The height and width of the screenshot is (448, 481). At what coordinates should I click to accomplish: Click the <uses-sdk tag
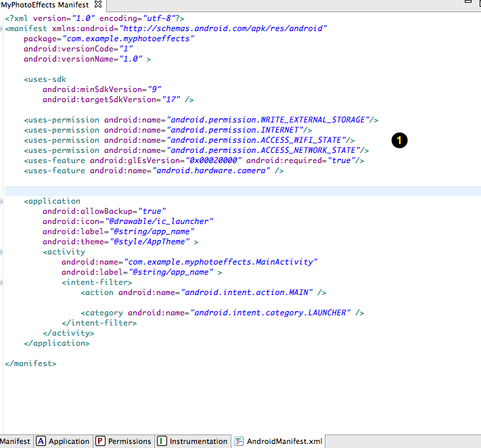click(x=45, y=79)
